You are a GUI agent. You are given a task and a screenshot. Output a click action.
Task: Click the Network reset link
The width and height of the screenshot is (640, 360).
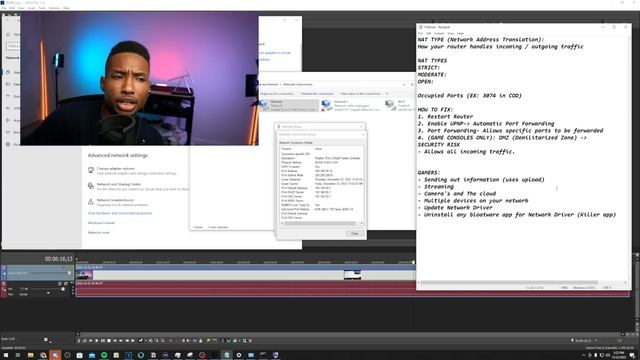[99, 233]
